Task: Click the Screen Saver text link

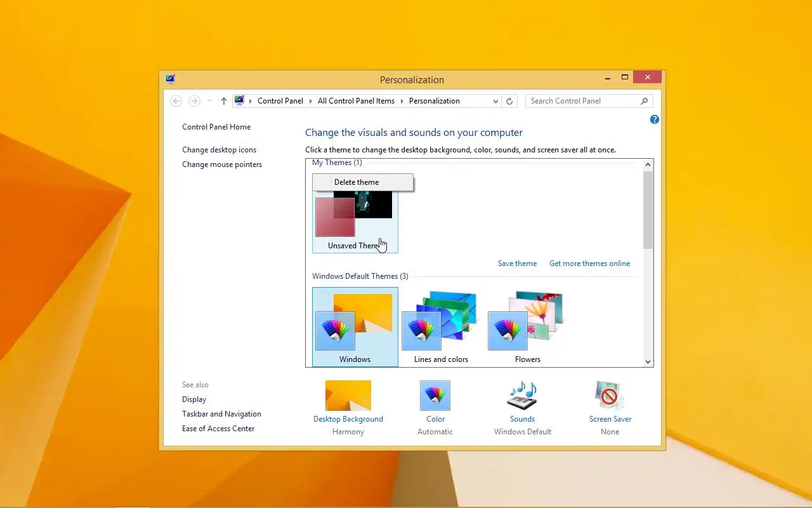Action: pos(610,419)
